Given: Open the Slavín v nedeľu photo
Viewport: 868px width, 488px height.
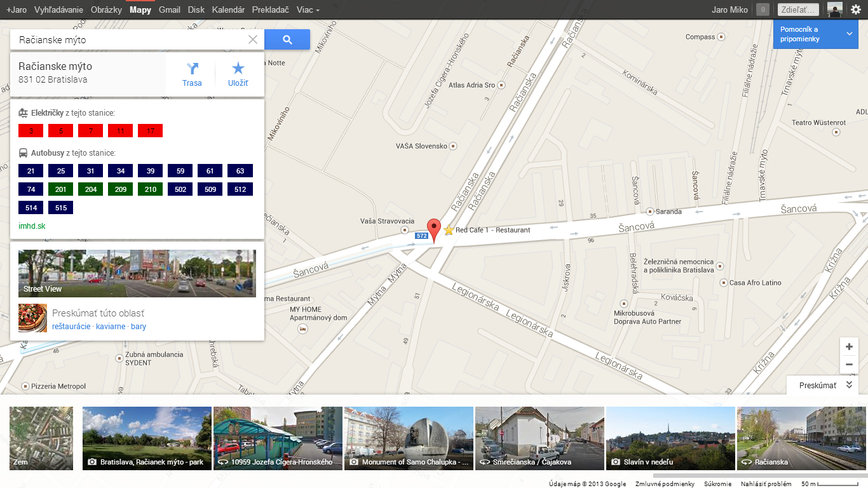Looking at the screenshot, I should tap(670, 438).
